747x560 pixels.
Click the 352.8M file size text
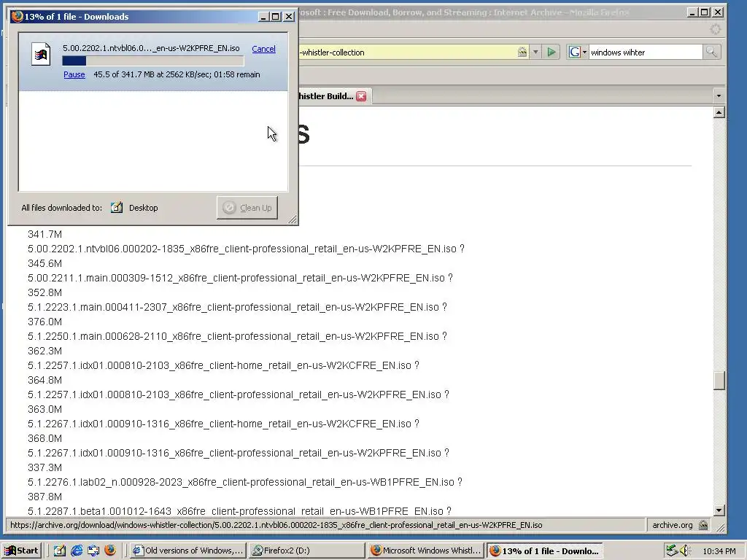[x=44, y=292]
